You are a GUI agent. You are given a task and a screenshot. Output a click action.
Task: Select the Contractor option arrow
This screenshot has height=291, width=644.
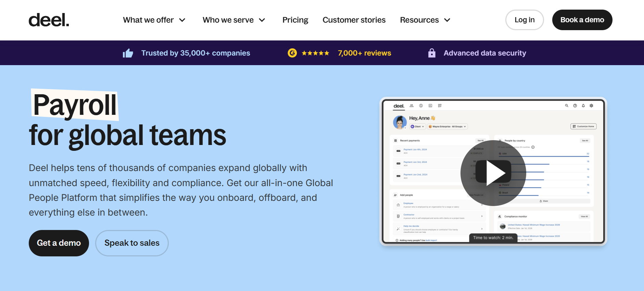pos(482,216)
